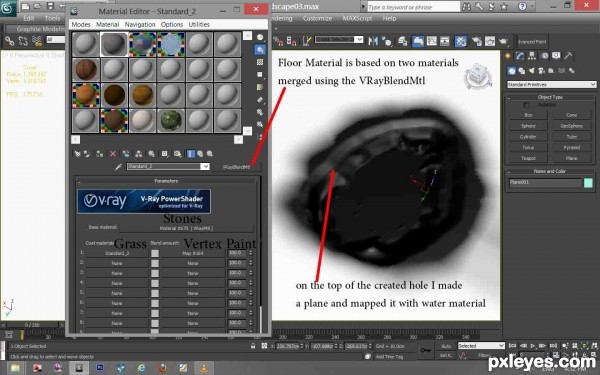Click Go Forward to Sibling icon

point(209,154)
